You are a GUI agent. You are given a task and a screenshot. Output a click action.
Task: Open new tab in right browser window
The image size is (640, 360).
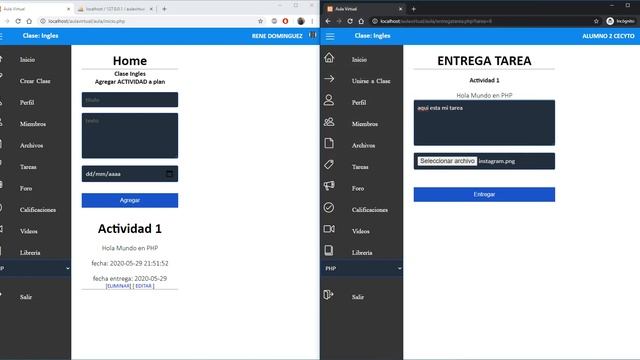[x=413, y=9]
